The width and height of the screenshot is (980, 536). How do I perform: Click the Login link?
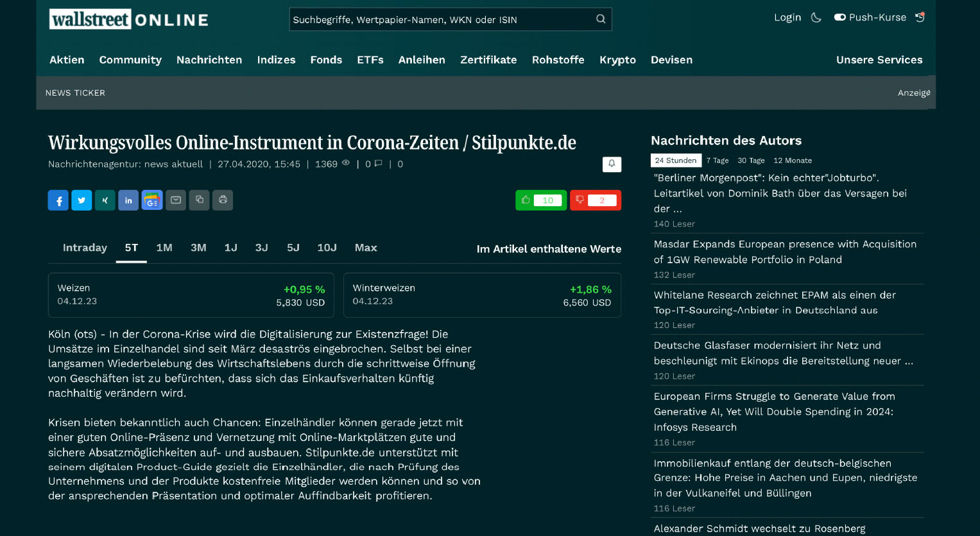click(x=787, y=17)
